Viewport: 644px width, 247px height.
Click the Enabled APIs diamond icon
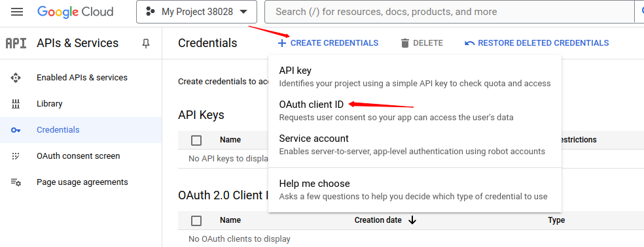[16, 78]
